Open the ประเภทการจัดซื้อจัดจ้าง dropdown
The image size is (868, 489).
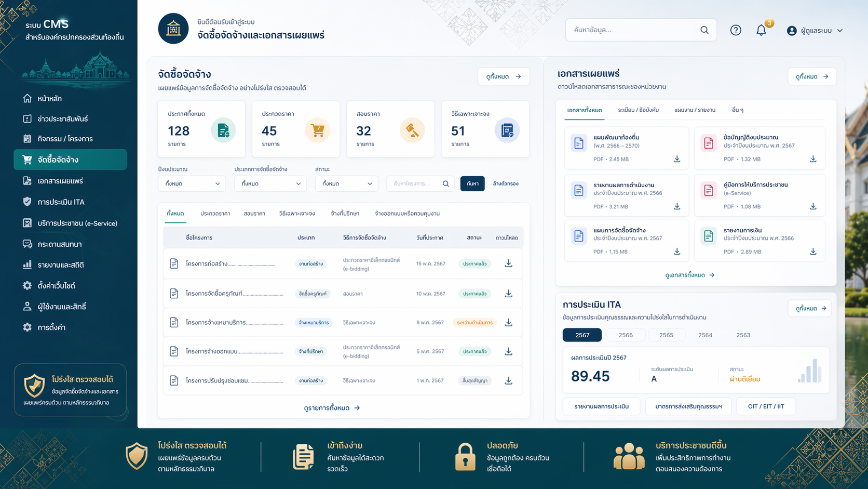coord(270,183)
